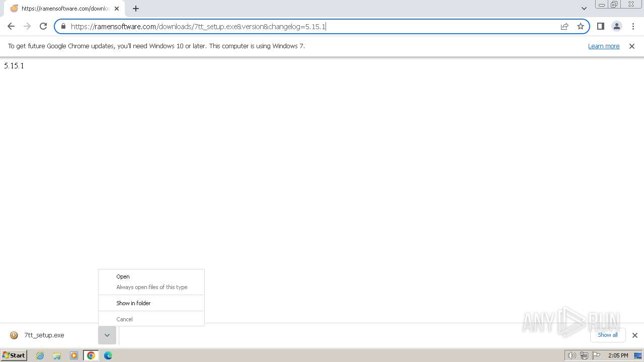Viewport: 644px width, 362px height.
Task: Dismiss the Chrome update notice bar
Action: click(632, 46)
